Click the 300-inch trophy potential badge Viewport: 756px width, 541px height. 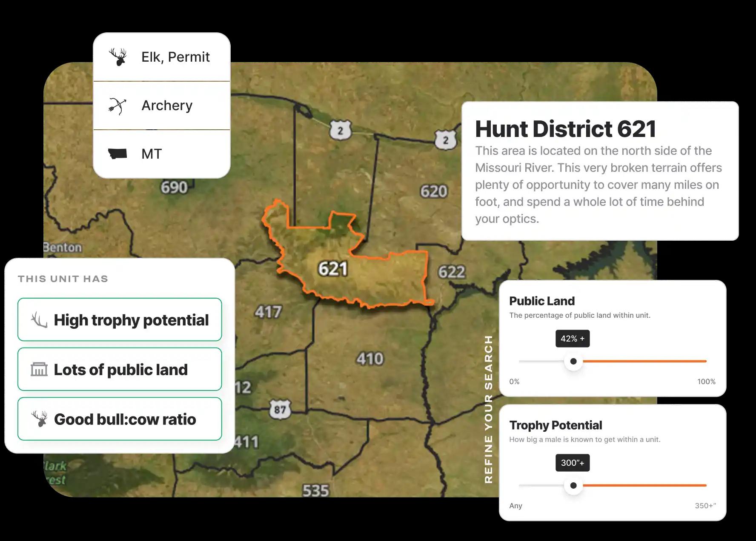[572, 463]
